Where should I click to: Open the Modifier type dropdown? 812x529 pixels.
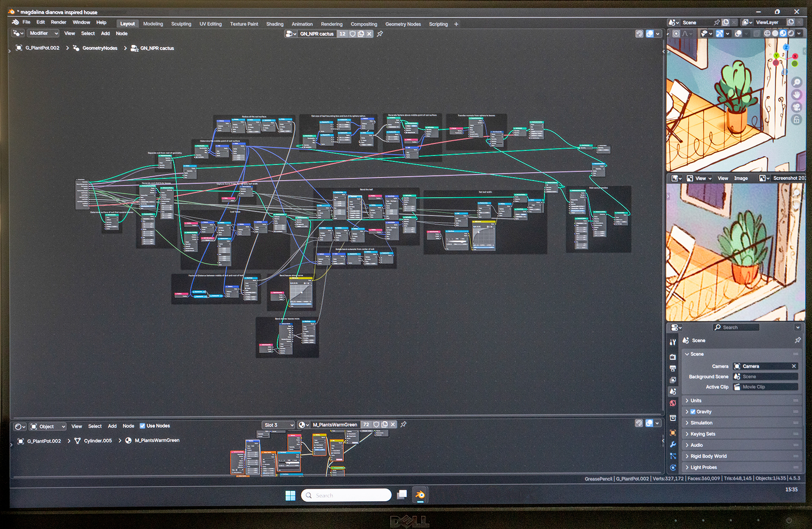click(x=43, y=33)
